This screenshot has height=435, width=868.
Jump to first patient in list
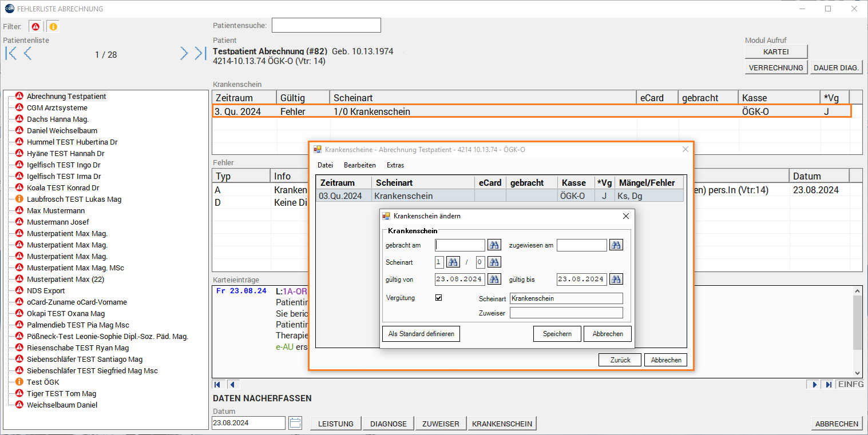[x=11, y=54]
